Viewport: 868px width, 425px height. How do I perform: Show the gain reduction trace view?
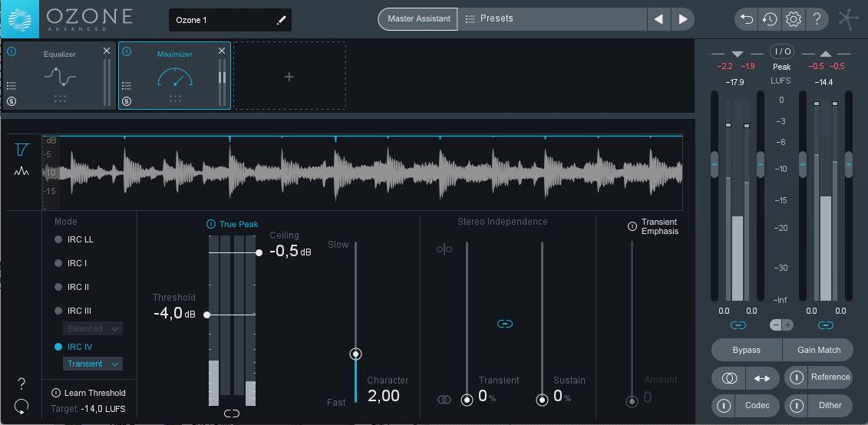coord(22,150)
